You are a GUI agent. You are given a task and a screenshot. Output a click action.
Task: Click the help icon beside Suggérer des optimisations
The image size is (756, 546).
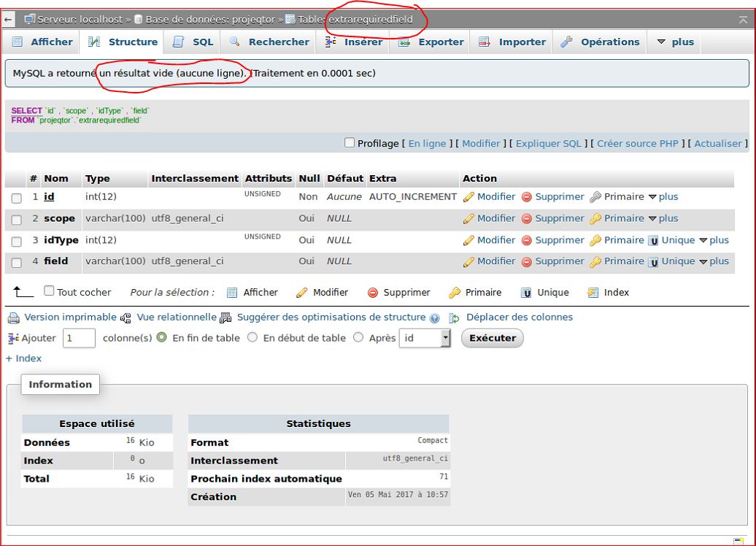click(435, 318)
